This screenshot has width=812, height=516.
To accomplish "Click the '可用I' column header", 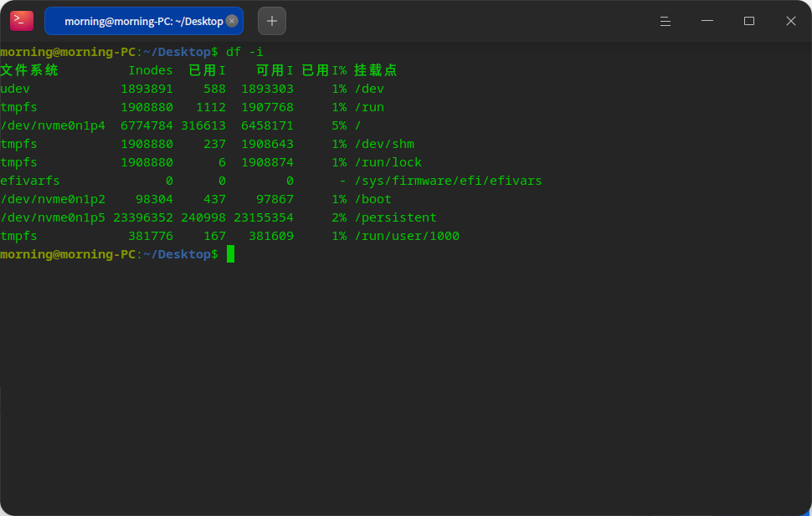I will point(275,70).
